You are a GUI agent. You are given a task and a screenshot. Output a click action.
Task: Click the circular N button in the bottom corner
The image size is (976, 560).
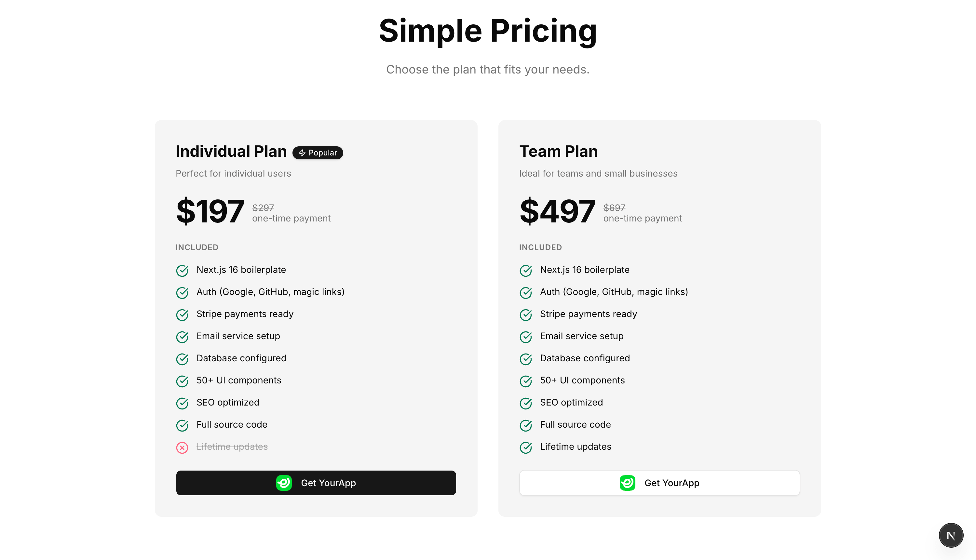tap(951, 535)
